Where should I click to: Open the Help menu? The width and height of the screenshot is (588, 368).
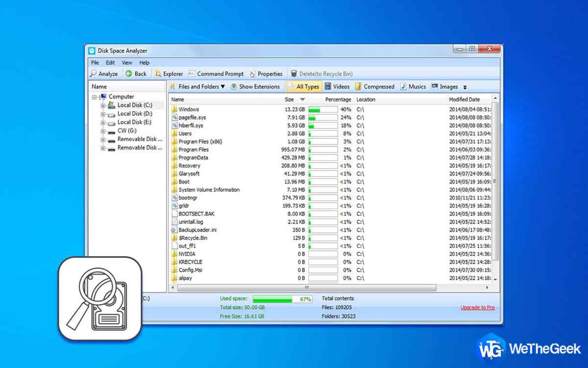tap(144, 63)
